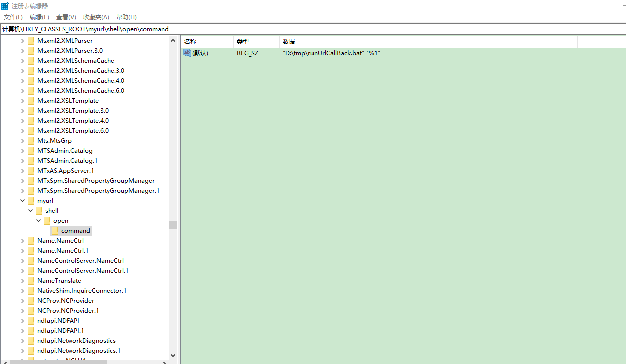Open the 文件(F) menu
Screen dimensions: 626x364
(13, 17)
